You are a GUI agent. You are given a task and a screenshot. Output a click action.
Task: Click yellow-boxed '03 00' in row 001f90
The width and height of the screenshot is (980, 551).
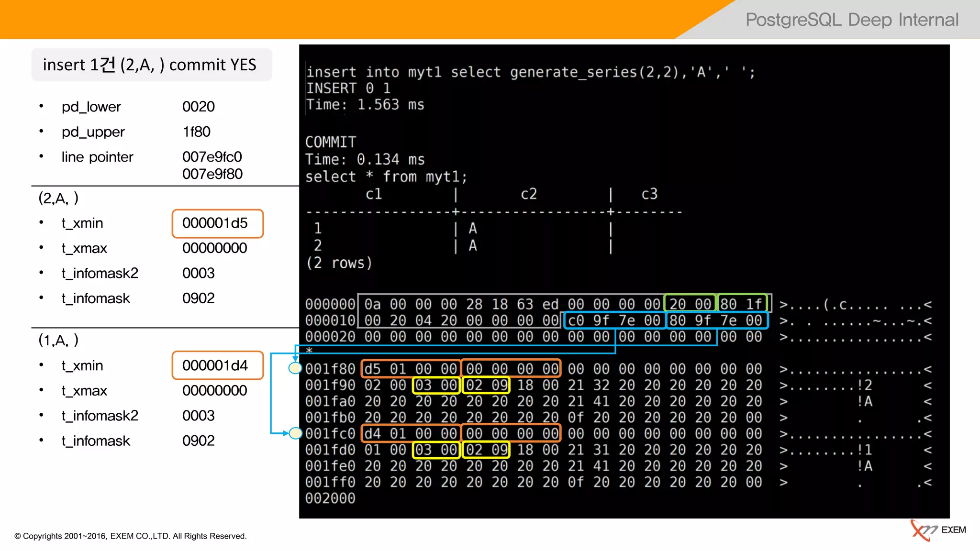(x=436, y=385)
